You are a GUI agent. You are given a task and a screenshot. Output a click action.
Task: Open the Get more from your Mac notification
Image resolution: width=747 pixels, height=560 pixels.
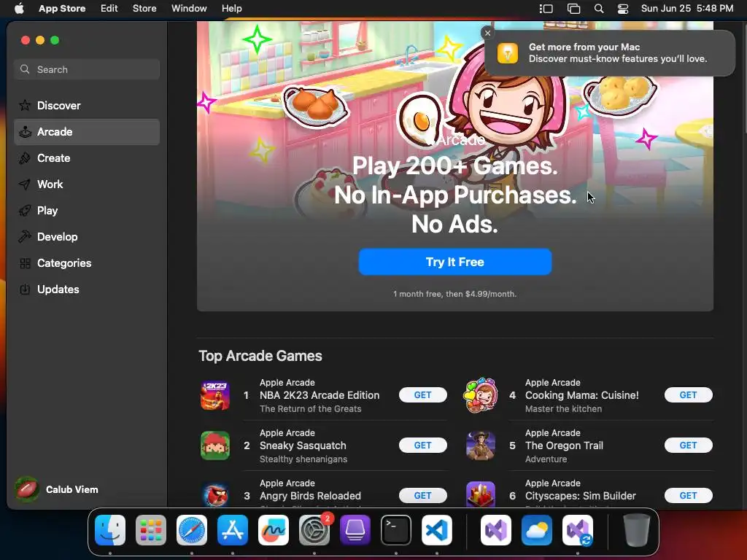coord(609,52)
